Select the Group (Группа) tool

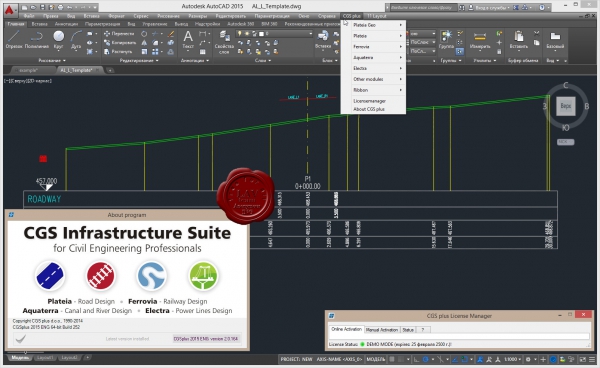446,40
